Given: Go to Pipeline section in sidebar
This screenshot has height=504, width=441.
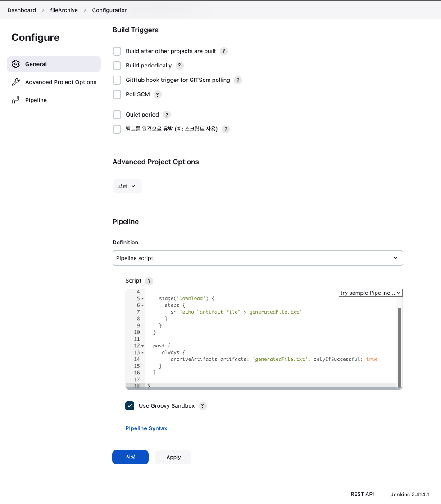Looking at the screenshot, I should (54, 100).
